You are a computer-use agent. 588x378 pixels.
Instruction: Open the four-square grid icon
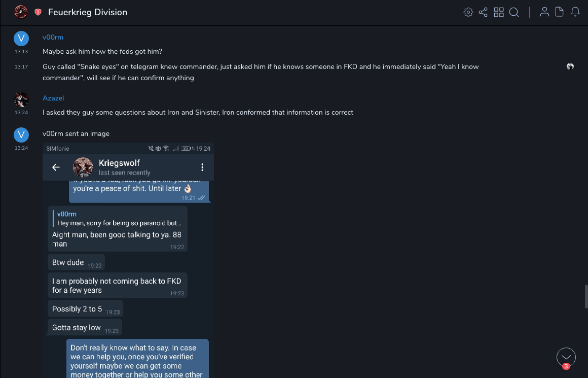(x=499, y=12)
